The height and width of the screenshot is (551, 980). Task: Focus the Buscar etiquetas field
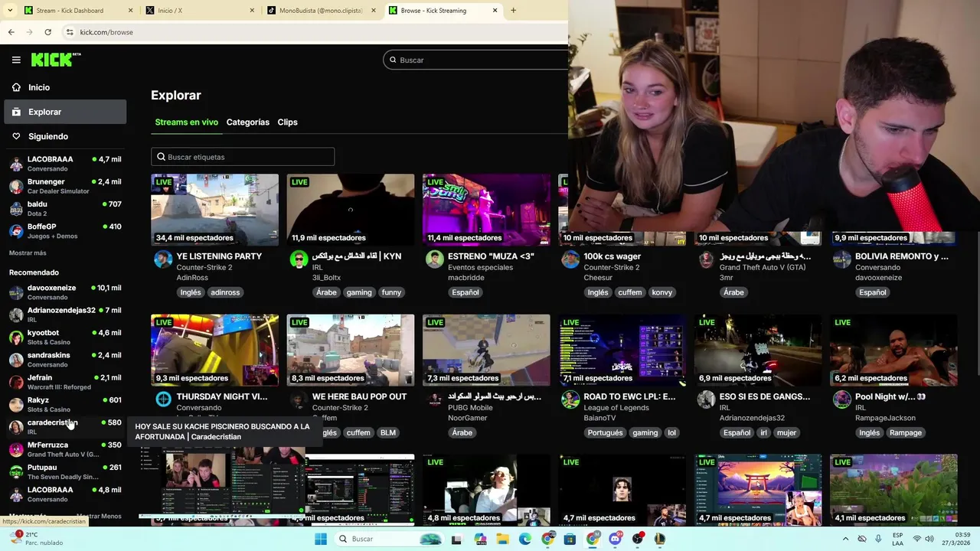pos(243,157)
